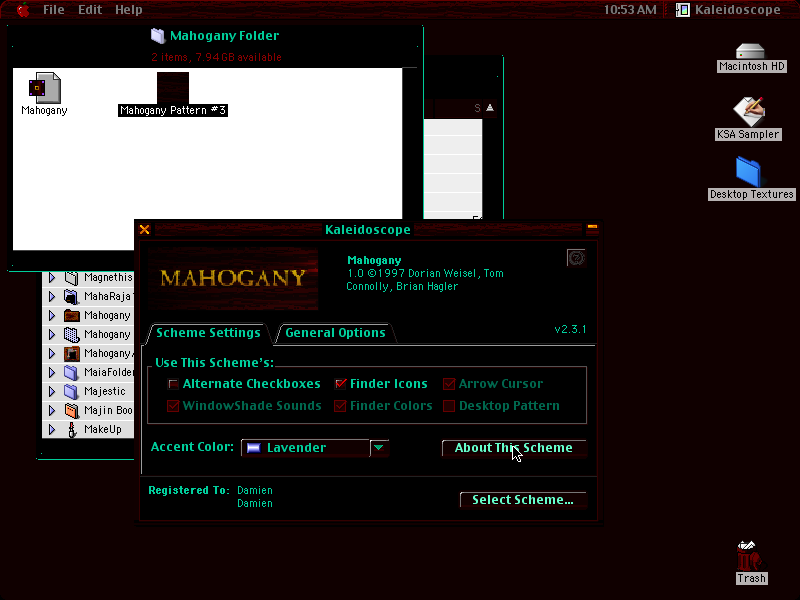
Task: Open the Kaleidoscope application menu icon
Action: [683, 10]
